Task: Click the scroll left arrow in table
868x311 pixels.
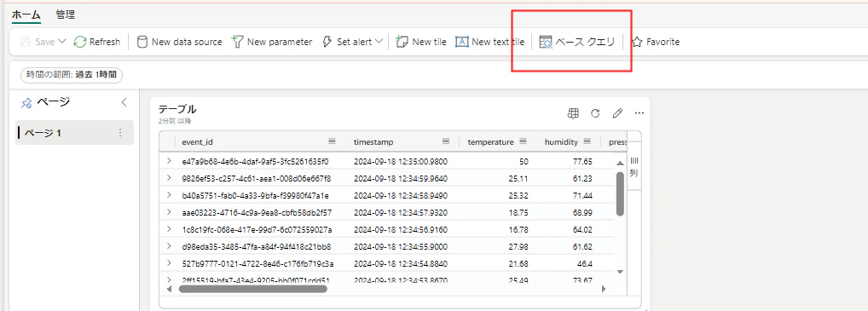Action: click(x=170, y=288)
